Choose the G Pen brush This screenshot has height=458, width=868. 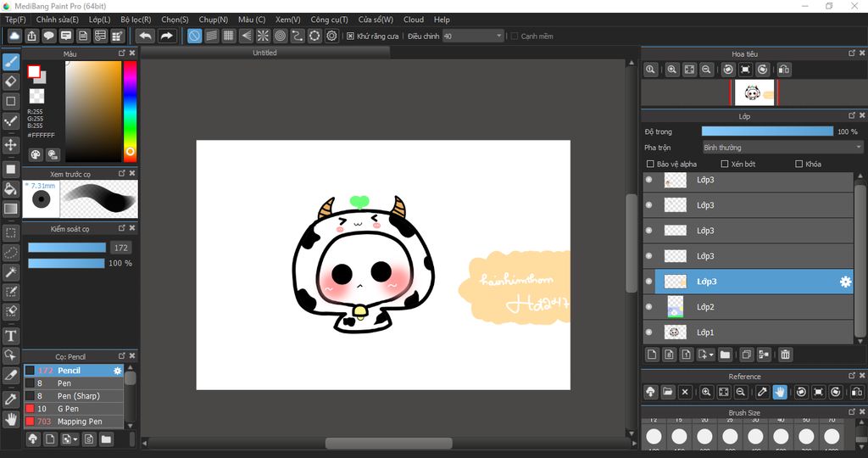click(x=74, y=409)
